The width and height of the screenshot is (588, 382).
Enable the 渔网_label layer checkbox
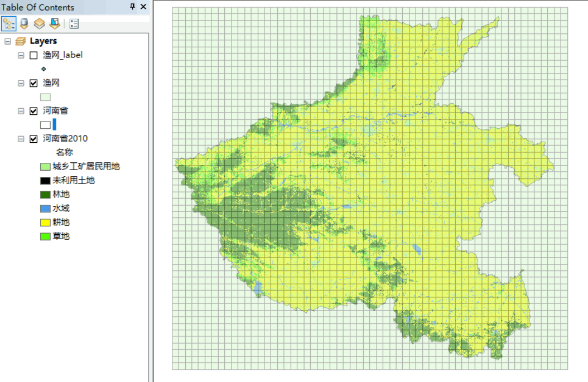point(33,55)
